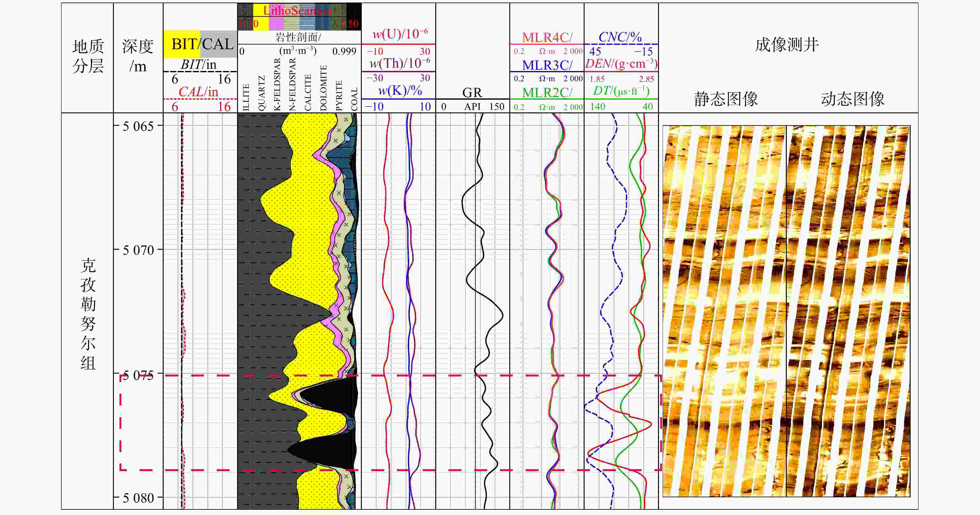Screen dimensions: 980x515
Task: Click the CNC/% neutron curve label
Action: point(620,37)
